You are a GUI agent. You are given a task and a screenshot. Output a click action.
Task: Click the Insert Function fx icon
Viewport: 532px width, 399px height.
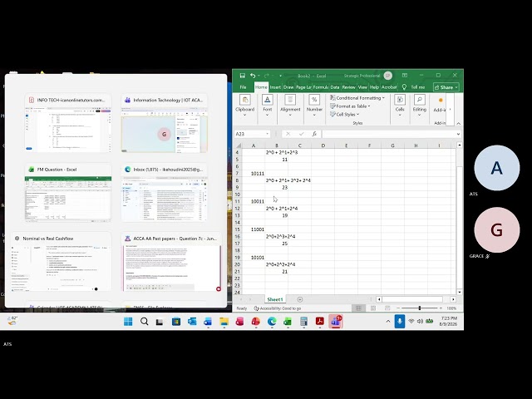(314, 134)
